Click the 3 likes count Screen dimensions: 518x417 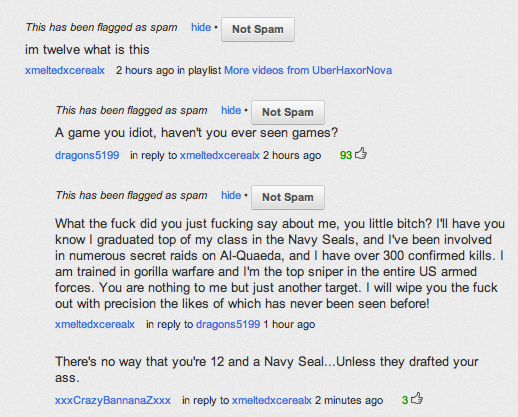point(405,400)
